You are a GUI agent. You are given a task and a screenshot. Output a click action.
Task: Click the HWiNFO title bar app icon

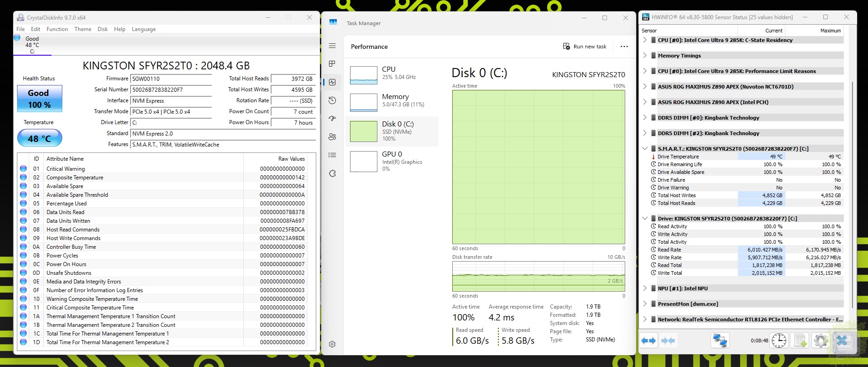[646, 17]
